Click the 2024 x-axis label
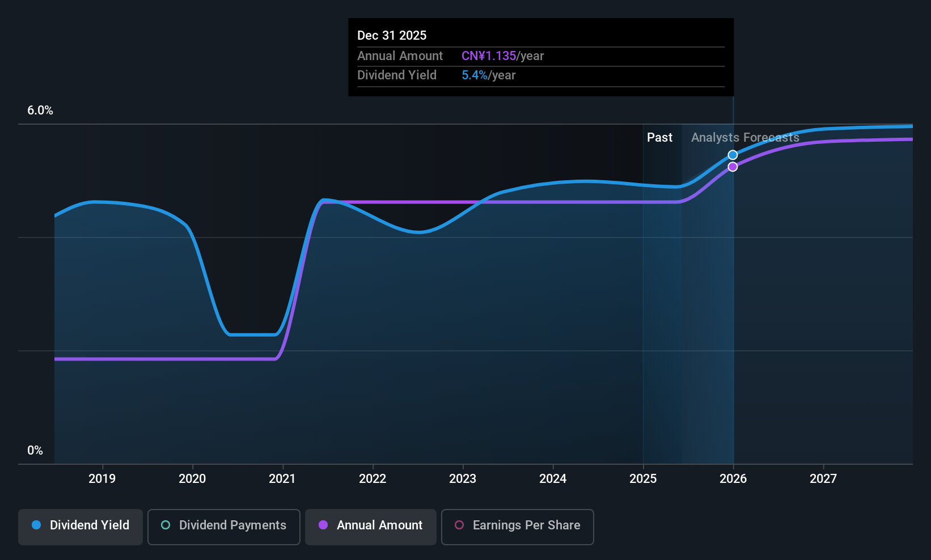The height and width of the screenshot is (560, 931). (x=553, y=479)
